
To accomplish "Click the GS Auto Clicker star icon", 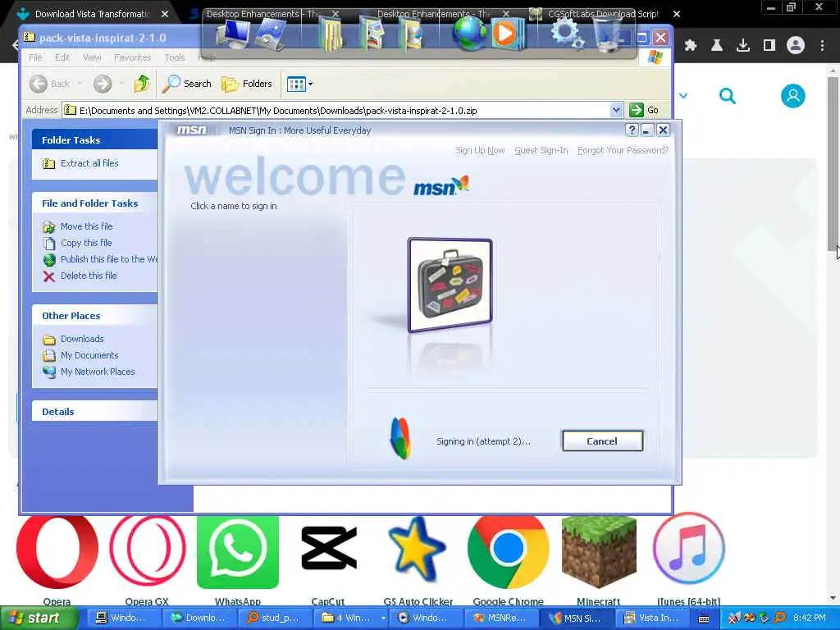I will [418, 550].
